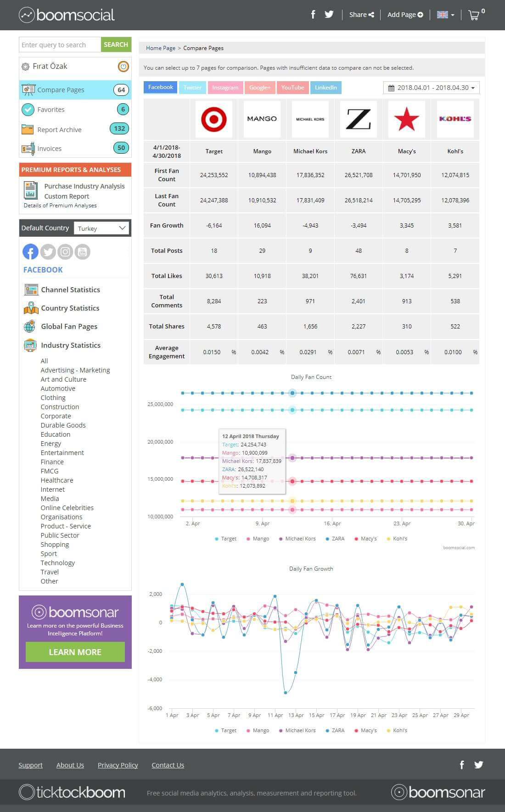Toggle ZARA series in Daily Fan Count legend
Image resolution: width=505 pixels, height=812 pixels.
(335, 539)
